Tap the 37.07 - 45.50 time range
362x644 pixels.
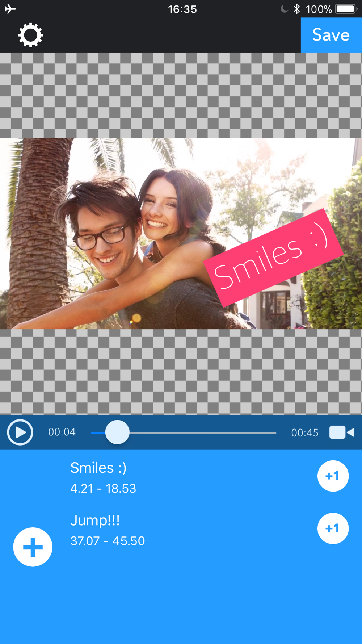[108, 541]
